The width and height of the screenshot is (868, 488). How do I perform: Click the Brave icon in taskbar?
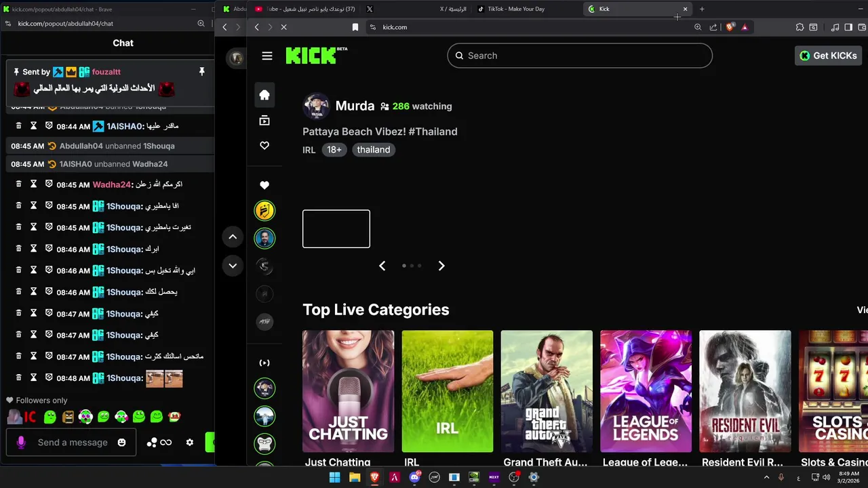click(374, 477)
